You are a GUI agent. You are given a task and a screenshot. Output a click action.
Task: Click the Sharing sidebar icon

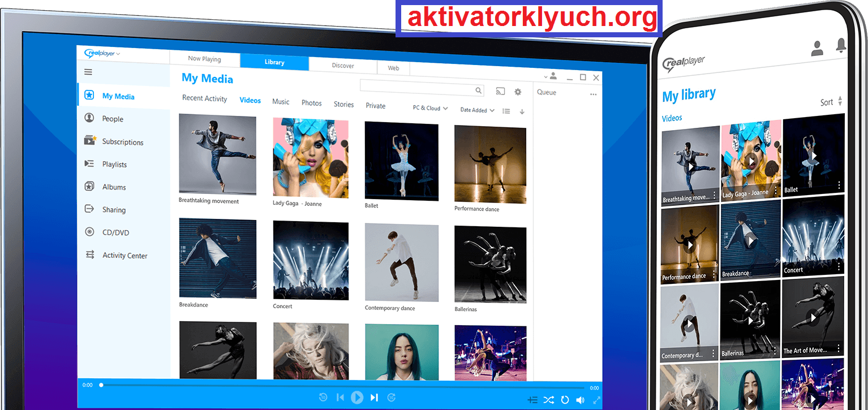pos(89,209)
